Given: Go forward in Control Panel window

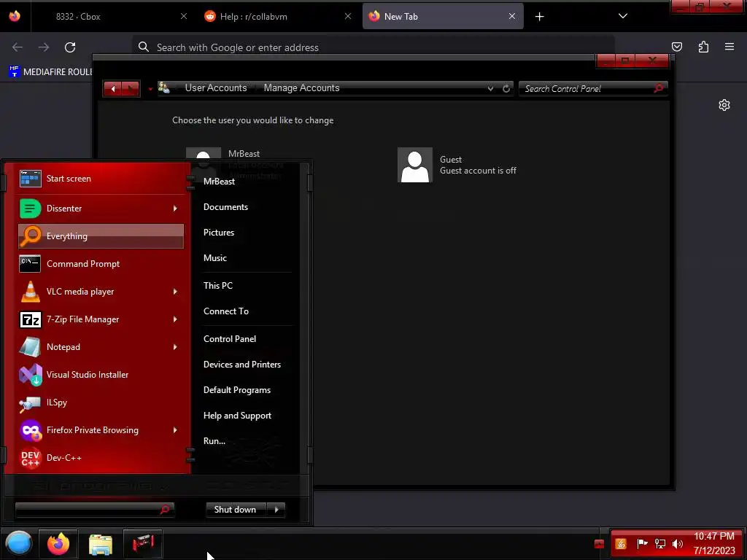Looking at the screenshot, I should click(x=131, y=88).
